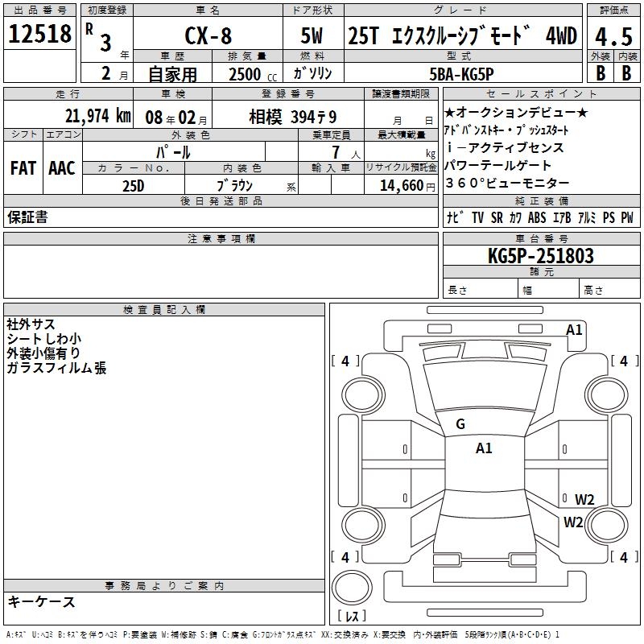Click the AAC air conditioner value
The image size is (644, 644).
(62, 168)
